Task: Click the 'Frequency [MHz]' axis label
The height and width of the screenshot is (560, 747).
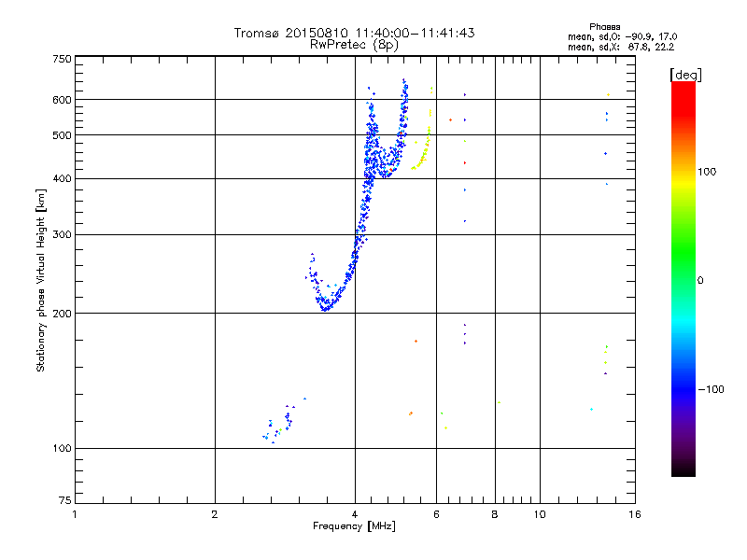Action: pos(354,526)
